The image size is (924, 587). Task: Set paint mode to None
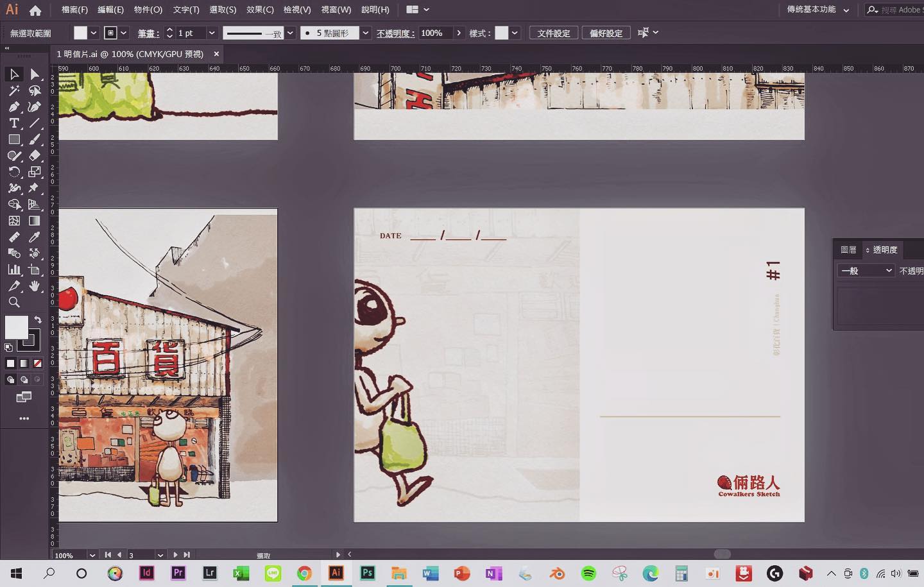37,363
